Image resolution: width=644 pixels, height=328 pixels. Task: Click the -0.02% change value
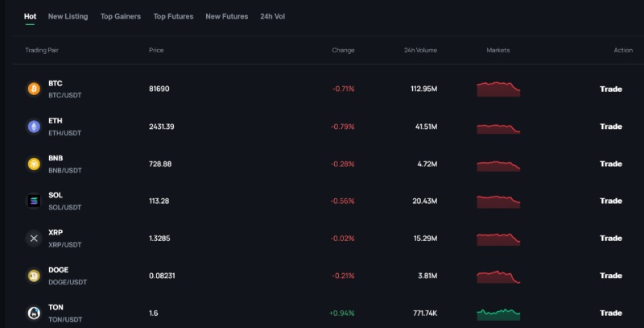pos(343,239)
